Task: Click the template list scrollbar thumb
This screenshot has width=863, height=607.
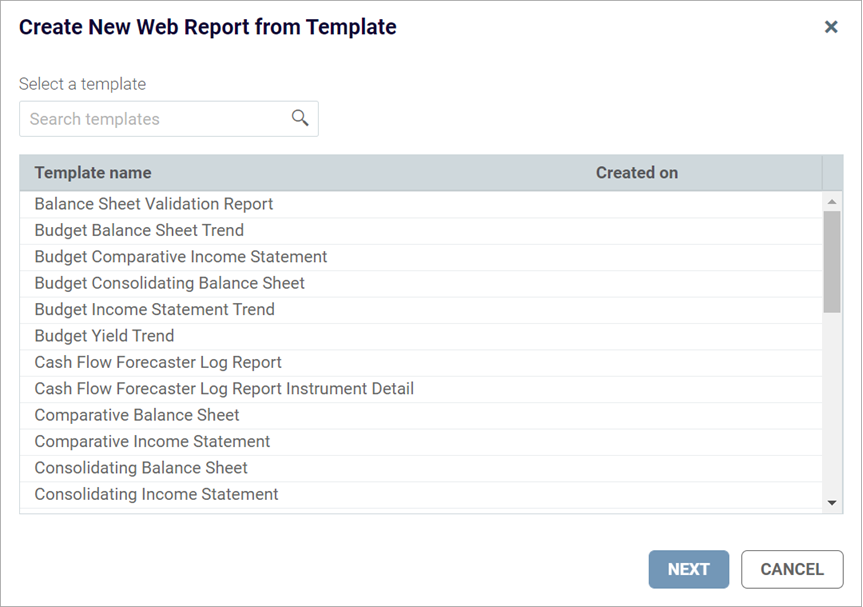Action: pos(832,262)
